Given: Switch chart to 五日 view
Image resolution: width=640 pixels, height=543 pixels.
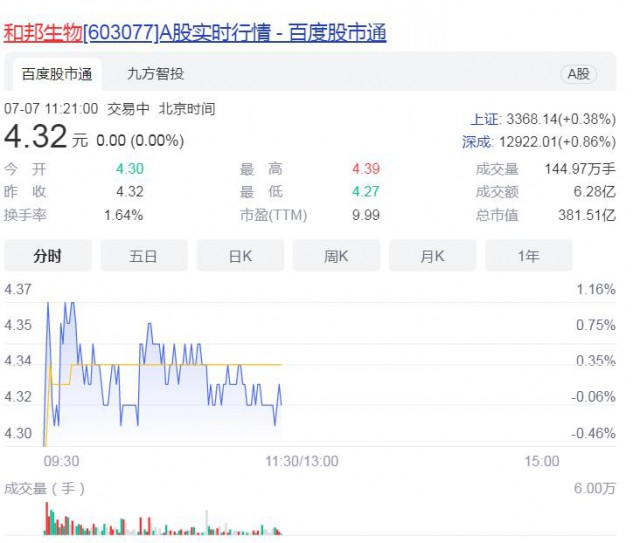Looking at the screenshot, I should [x=143, y=257].
